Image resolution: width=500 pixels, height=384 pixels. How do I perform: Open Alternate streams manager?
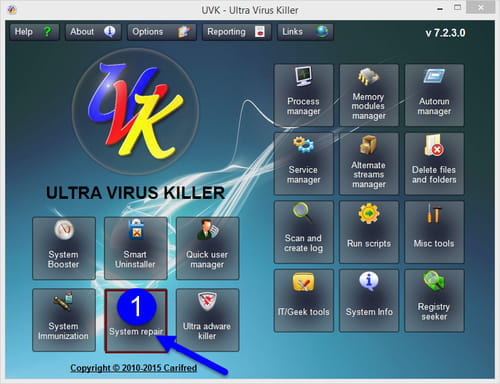coord(369,163)
